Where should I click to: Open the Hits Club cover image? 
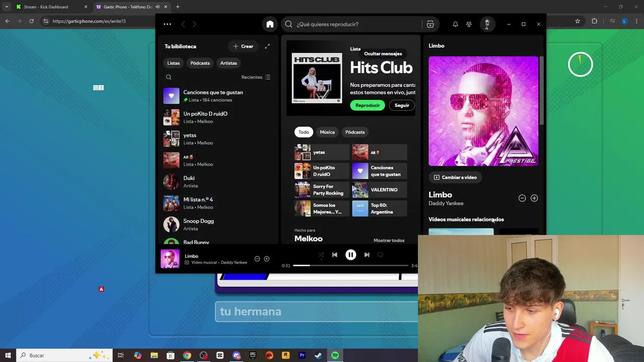(x=317, y=78)
